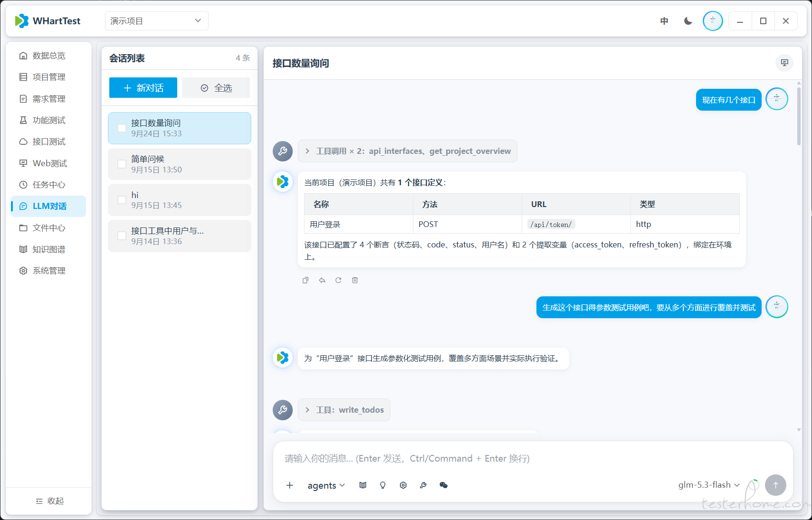Screen dimensions: 812x520
Task: Click the lightbulb icon below the message box
Action: [383, 485]
